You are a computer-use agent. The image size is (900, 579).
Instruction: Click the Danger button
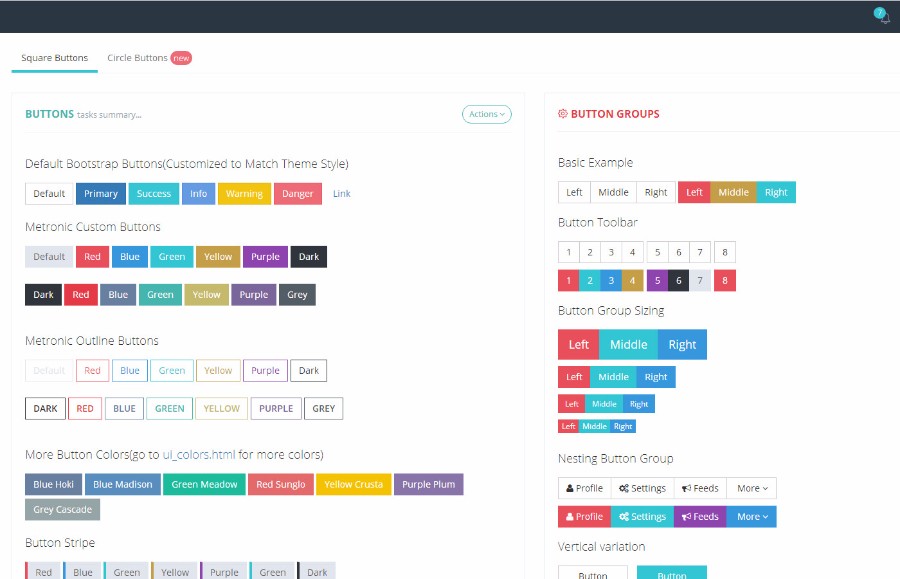tap(297, 193)
